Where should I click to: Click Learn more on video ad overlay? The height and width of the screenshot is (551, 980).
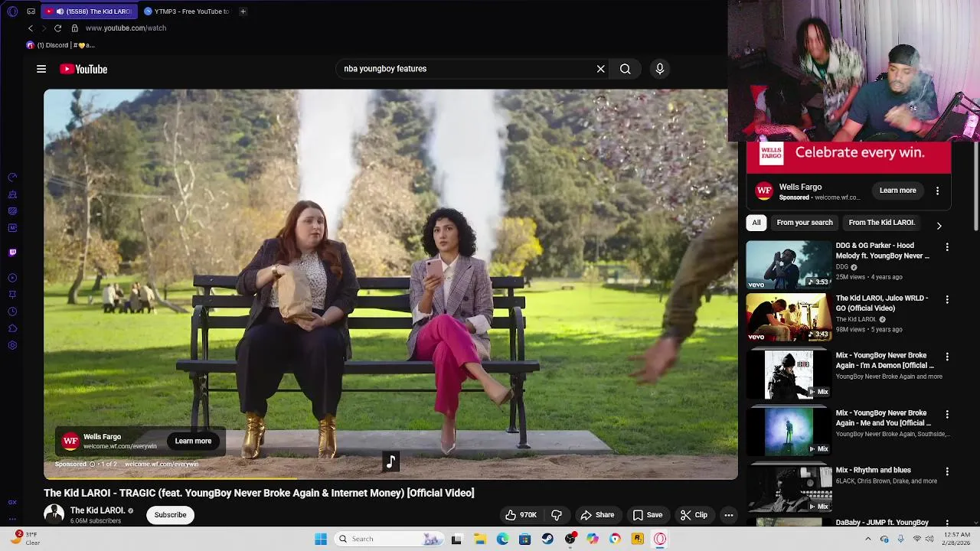(x=193, y=441)
